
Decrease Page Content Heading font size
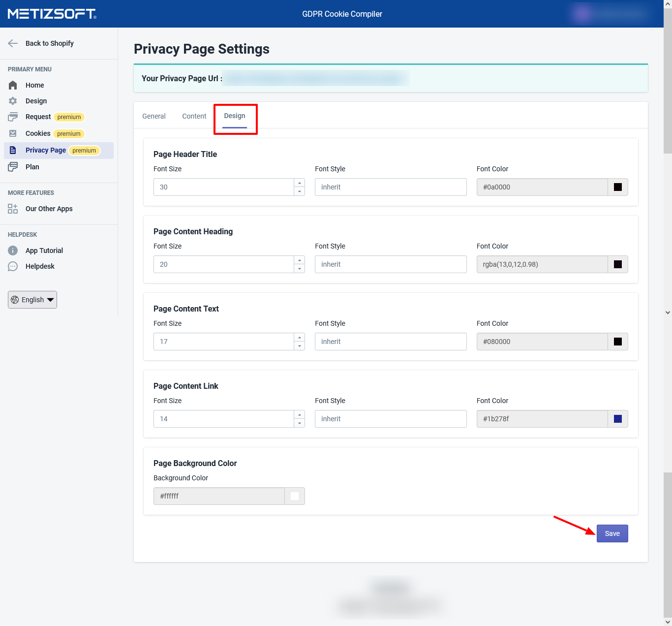click(300, 269)
